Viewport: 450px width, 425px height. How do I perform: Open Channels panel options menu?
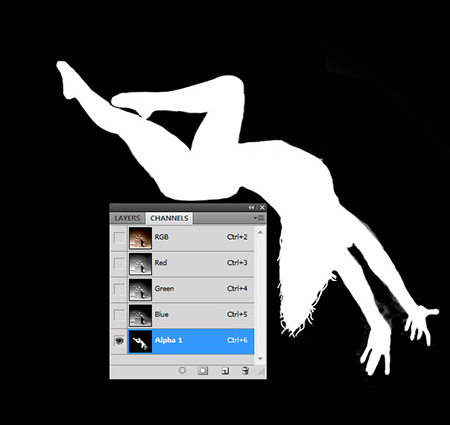259,218
